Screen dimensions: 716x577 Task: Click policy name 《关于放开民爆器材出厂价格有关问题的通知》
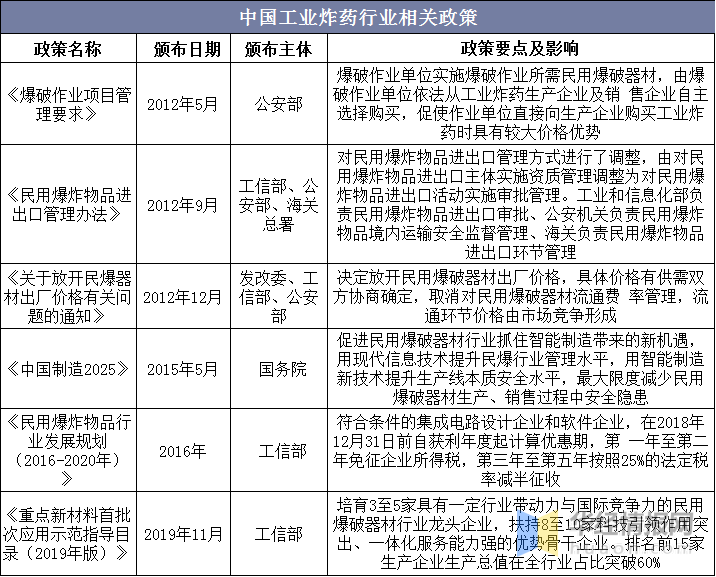[68, 297]
